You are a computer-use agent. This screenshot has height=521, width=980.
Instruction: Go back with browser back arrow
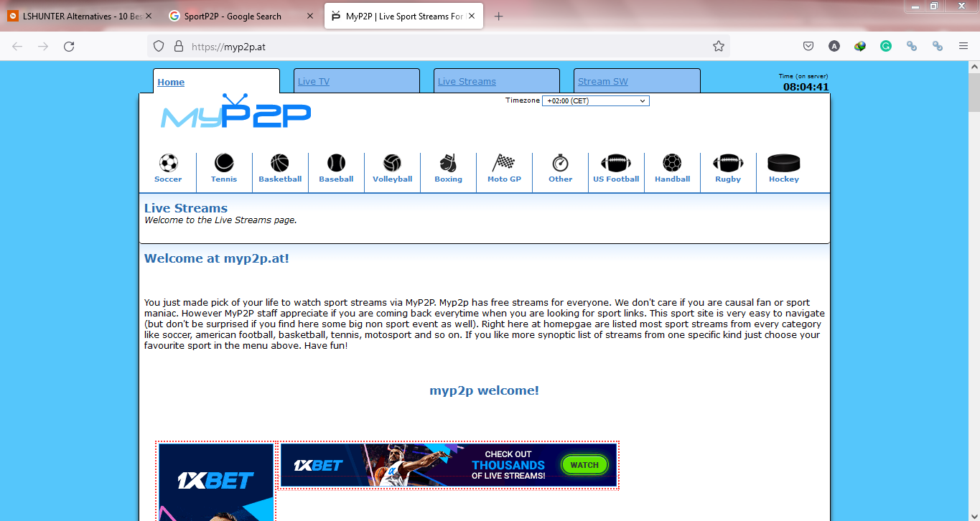(17, 47)
